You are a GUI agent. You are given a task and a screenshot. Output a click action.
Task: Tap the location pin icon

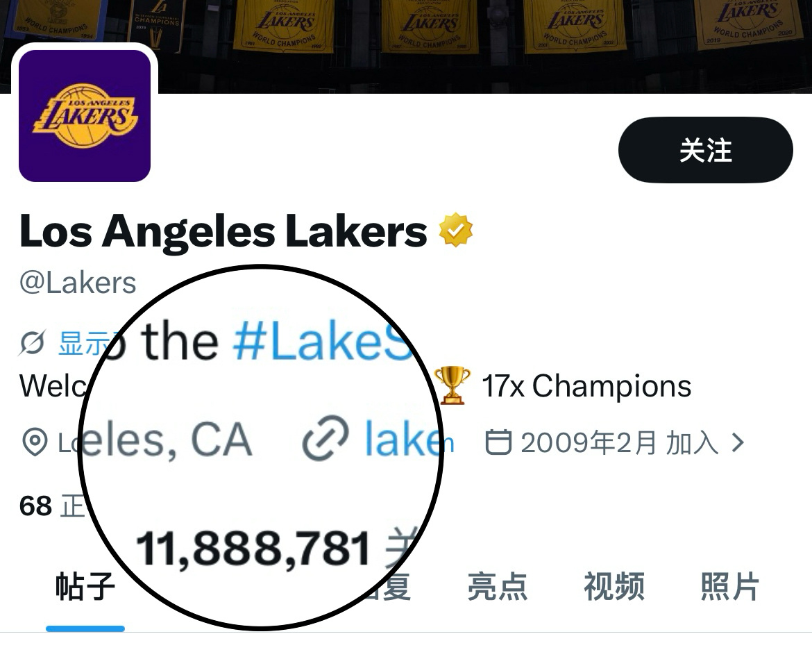pyautogui.click(x=35, y=442)
